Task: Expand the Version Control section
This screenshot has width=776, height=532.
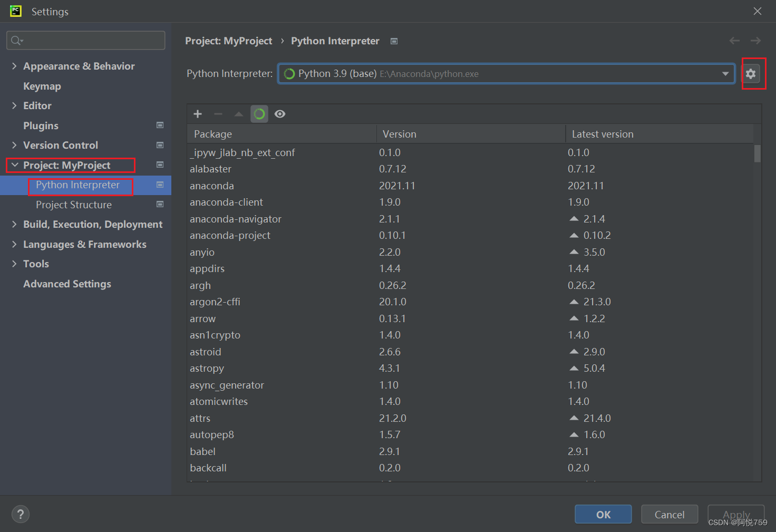Action: pyautogui.click(x=14, y=145)
